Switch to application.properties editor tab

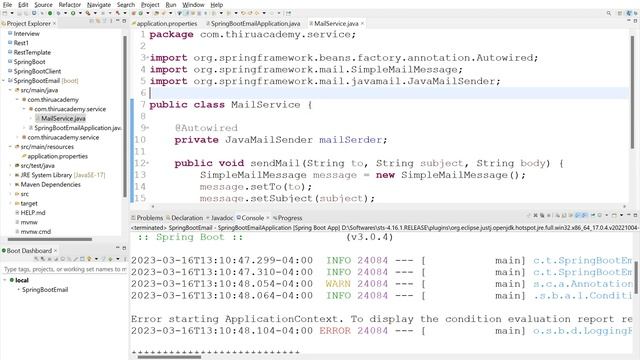(x=164, y=24)
